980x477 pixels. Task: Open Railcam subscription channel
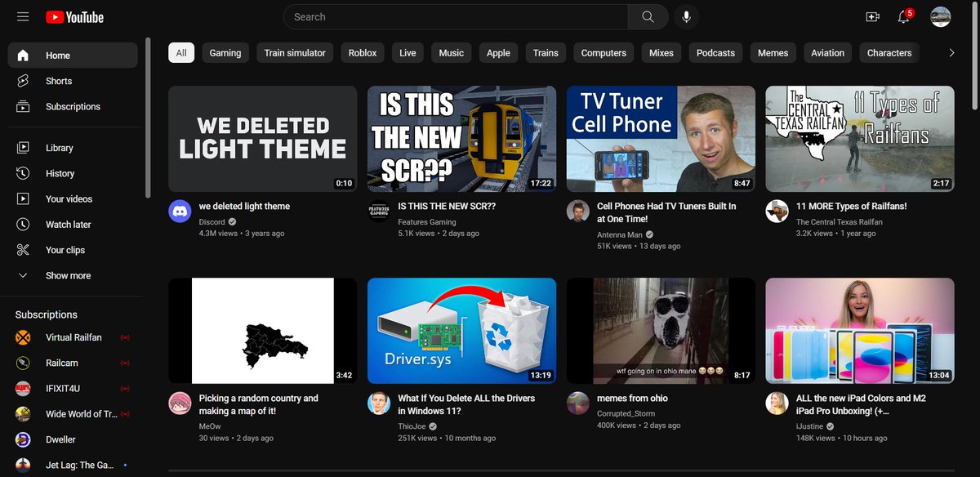(73, 363)
